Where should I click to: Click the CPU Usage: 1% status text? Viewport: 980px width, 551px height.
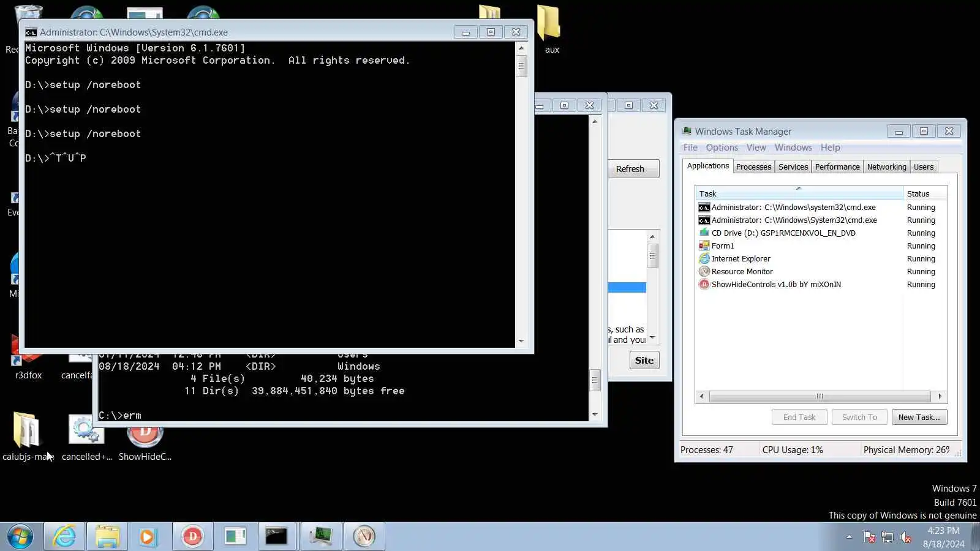(x=793, y=450)
